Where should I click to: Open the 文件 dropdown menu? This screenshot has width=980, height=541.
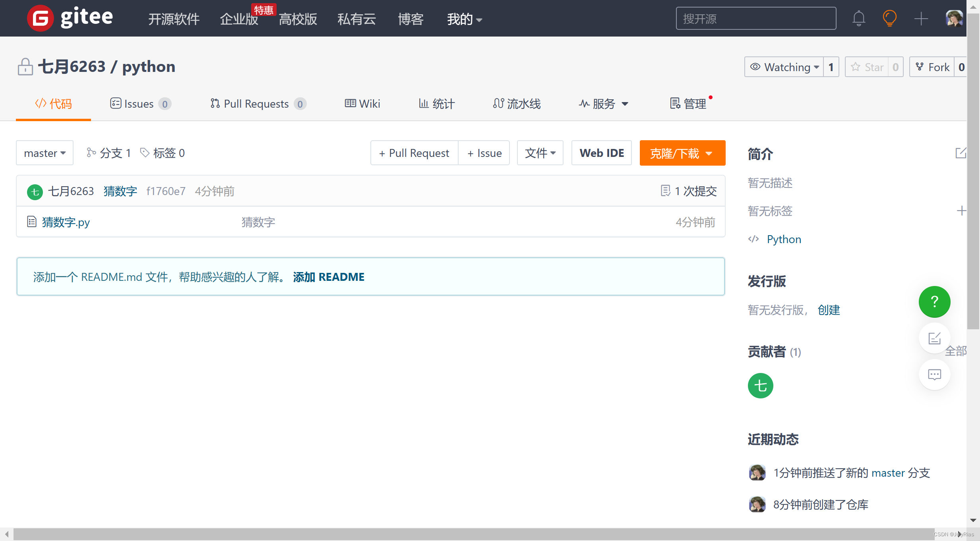pos(540,153)
